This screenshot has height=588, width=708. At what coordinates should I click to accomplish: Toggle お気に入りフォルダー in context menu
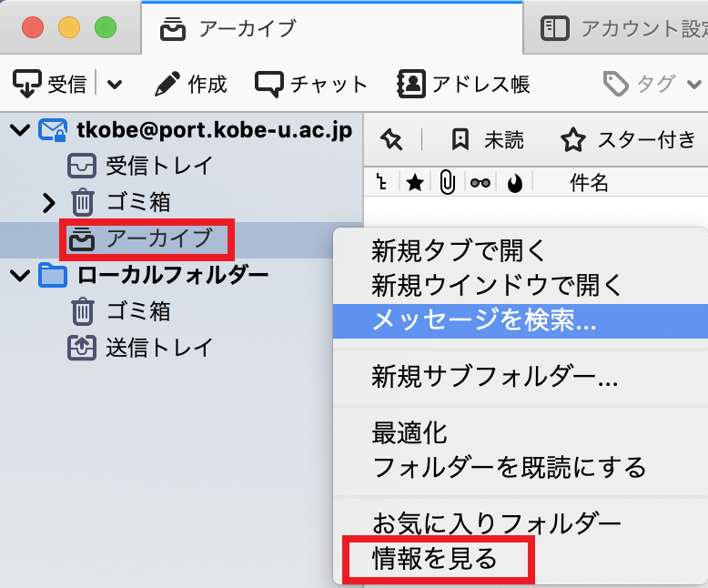click(521, 524)
